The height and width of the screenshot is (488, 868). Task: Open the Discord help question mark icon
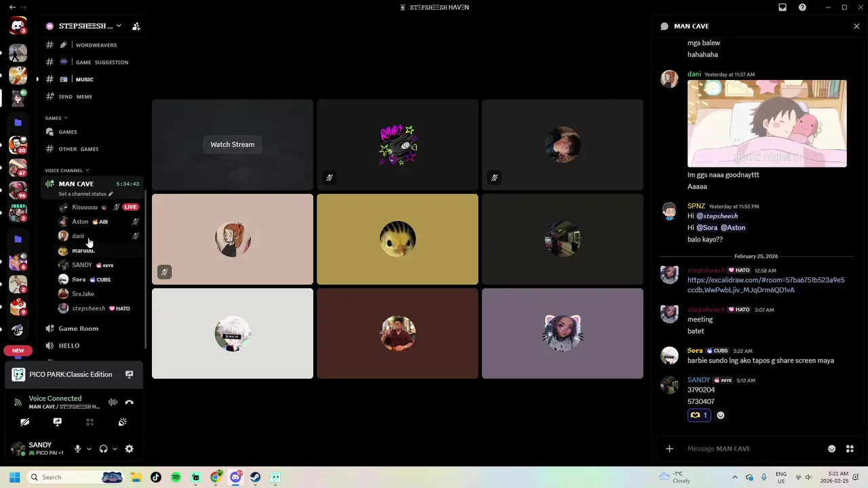802,7
